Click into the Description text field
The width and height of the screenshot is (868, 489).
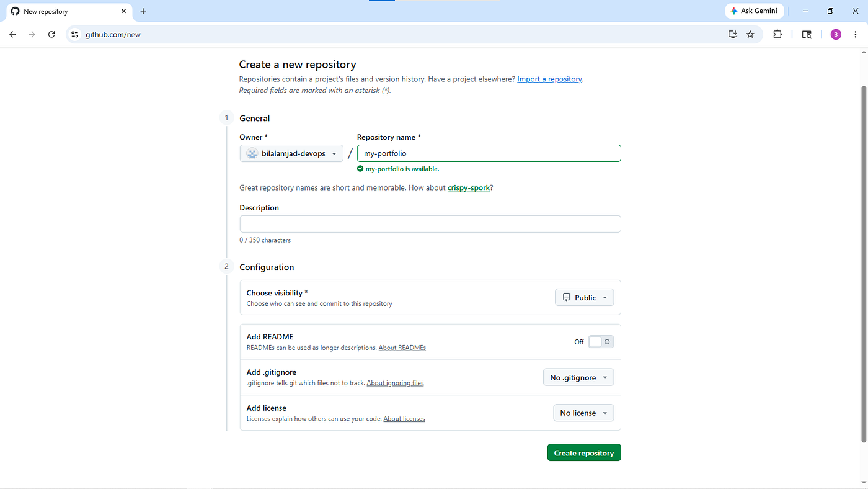430,224
